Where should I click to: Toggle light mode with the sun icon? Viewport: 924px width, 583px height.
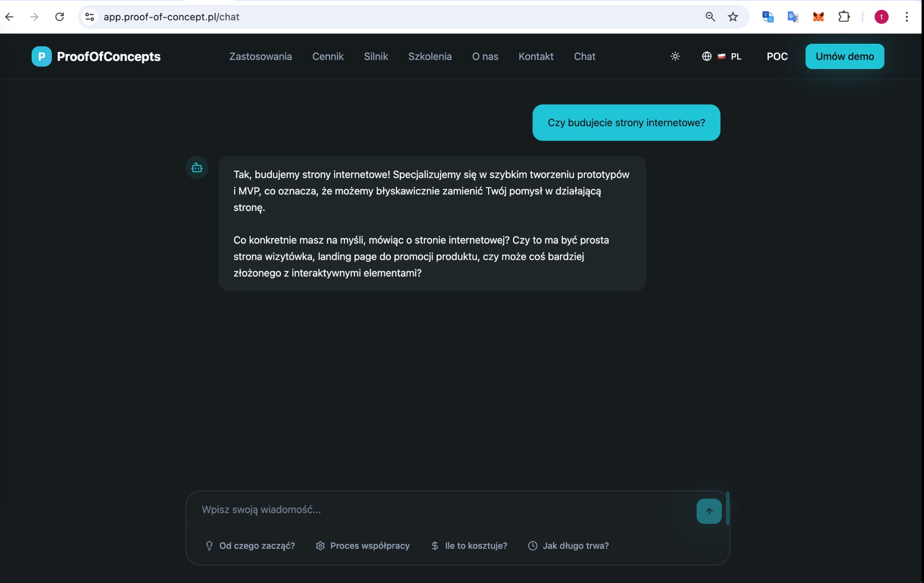click(675, 56)
